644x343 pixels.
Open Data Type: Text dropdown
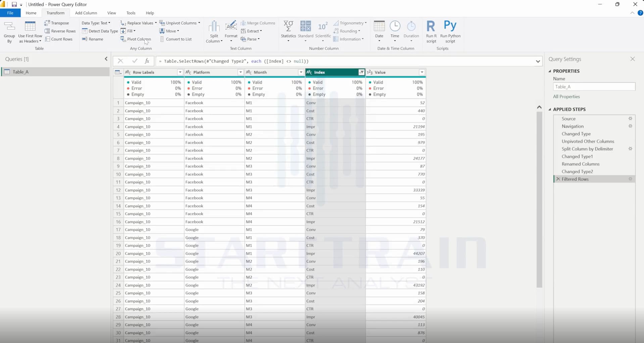pos(96,23)
